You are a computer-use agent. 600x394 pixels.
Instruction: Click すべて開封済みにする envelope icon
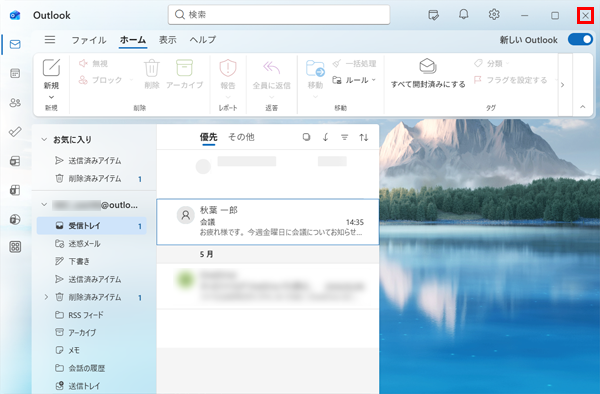(428, 66)
